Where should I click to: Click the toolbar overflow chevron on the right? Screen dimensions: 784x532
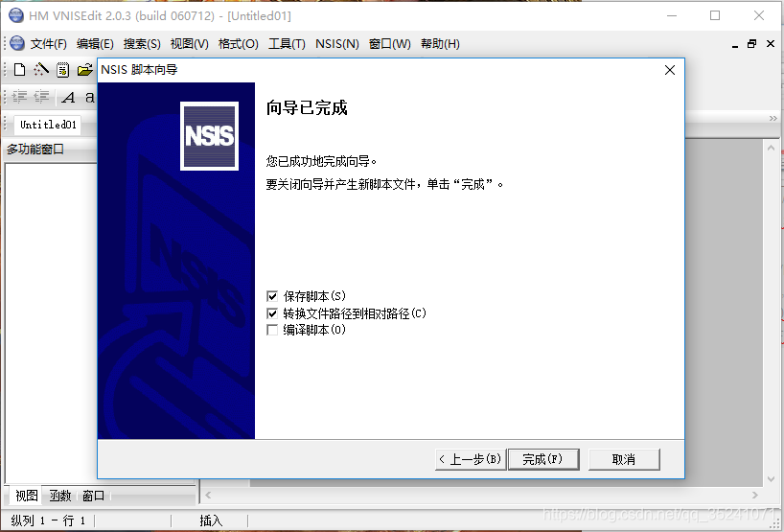(x=773, y=119)
